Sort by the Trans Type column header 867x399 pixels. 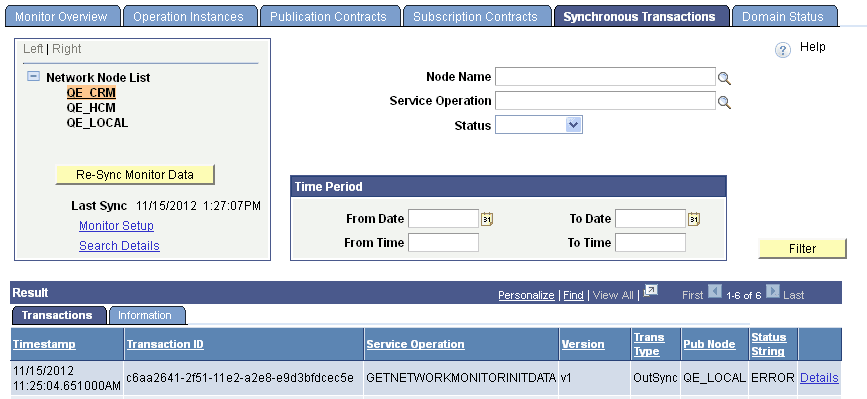coord(649,344)
